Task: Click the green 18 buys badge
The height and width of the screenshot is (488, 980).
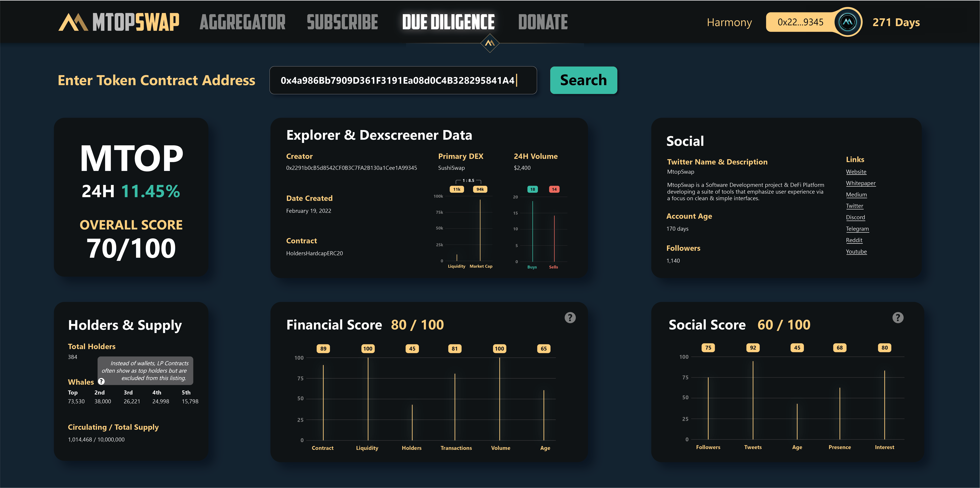Action: point(533,189)
